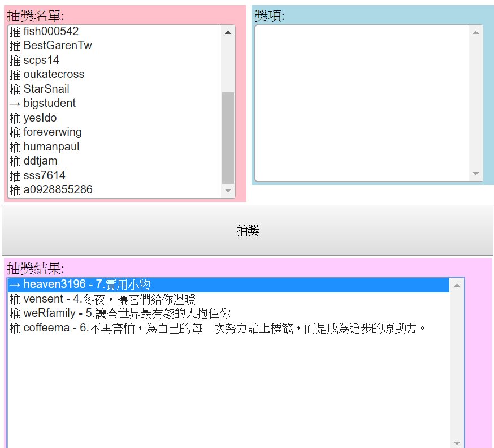Select heaven3196 result row

tap(228, 285)
